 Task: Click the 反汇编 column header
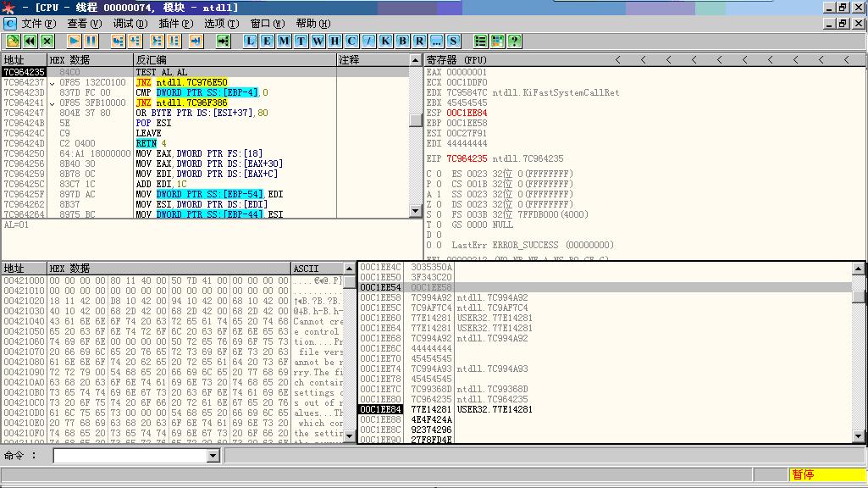[x=235, y=60]
